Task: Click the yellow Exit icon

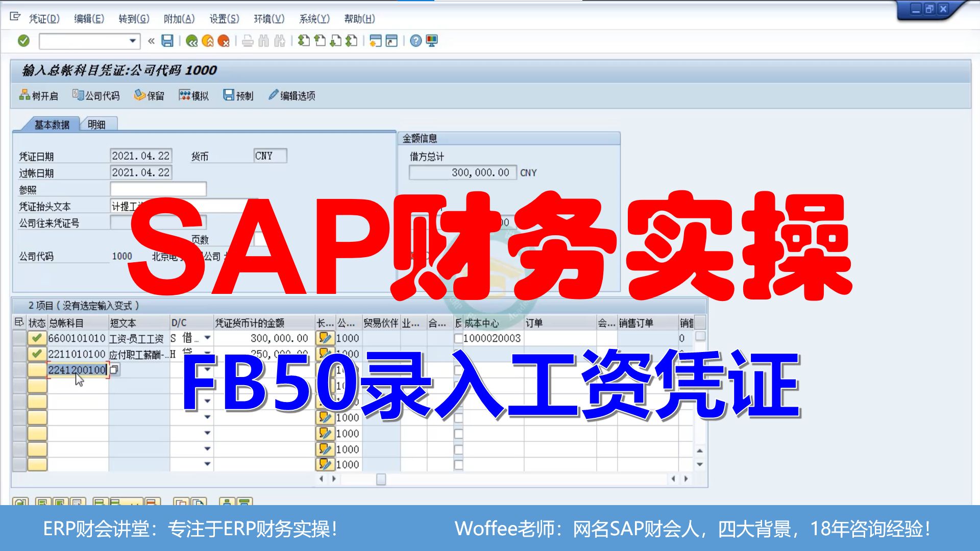Action: pos(208,41)
